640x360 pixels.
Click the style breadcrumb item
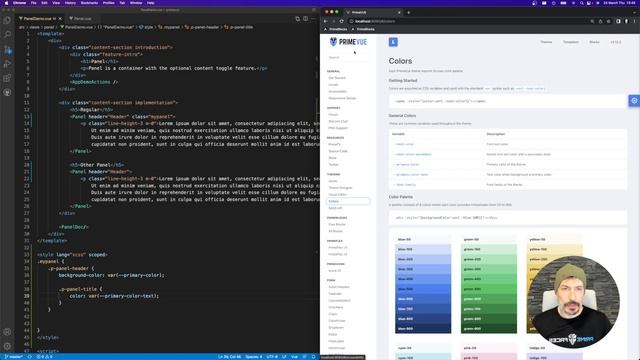[x=146, y=27]
